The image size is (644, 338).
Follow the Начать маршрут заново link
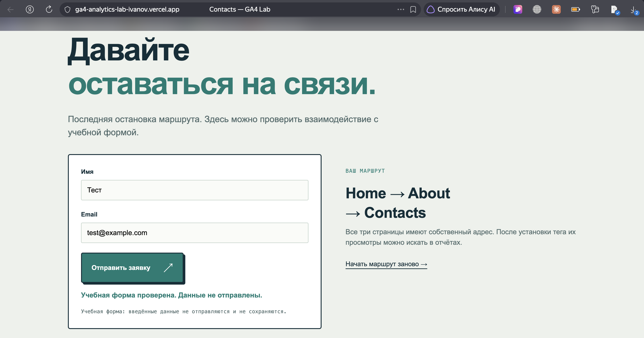[x=386, y=264]
